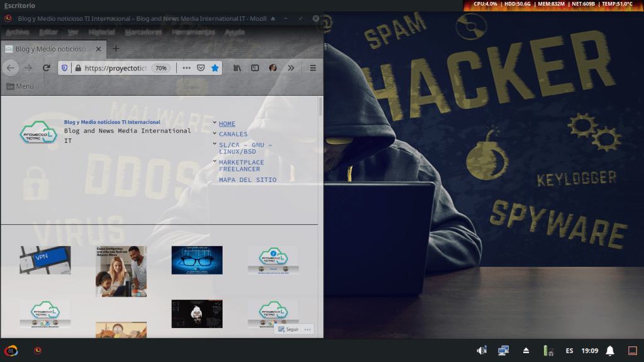Expand the SL/CA – GNU – LINUX/BSD submenu arrow
The width and height of the screenshot is (644, 362).
pyautogui.click(x=214, y=144)
